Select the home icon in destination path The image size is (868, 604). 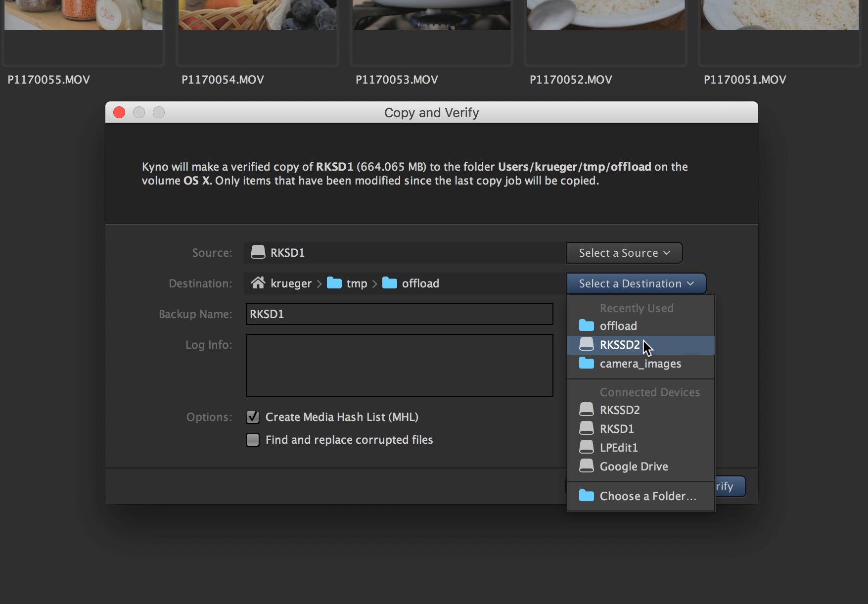(x=258, y=283)
